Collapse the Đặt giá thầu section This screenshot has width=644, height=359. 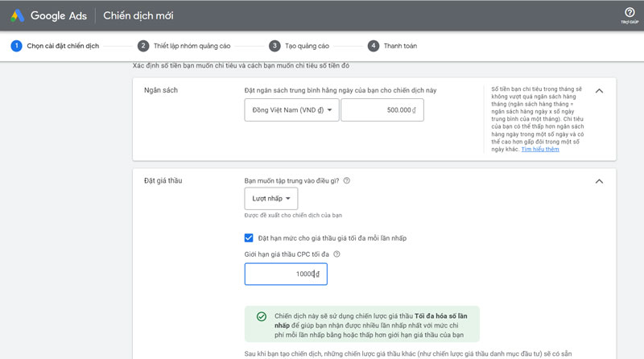599,181
